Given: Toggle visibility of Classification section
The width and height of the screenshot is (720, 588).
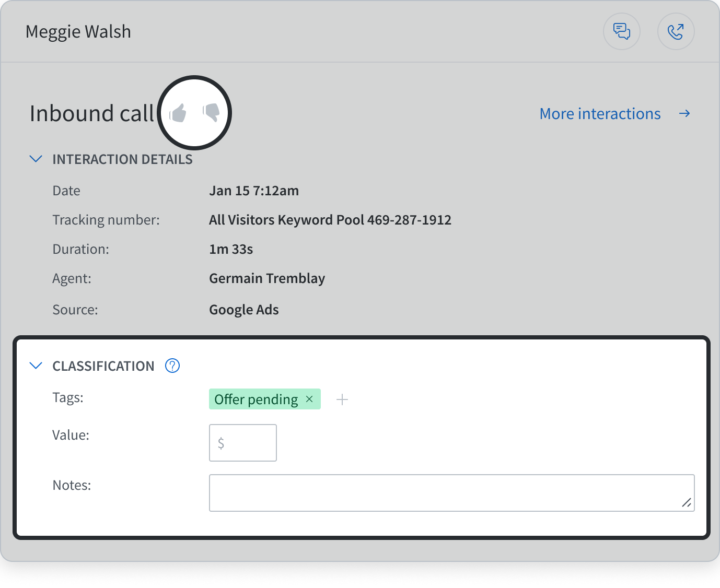Looking at the screenshot, I should [x=36, y=366].
